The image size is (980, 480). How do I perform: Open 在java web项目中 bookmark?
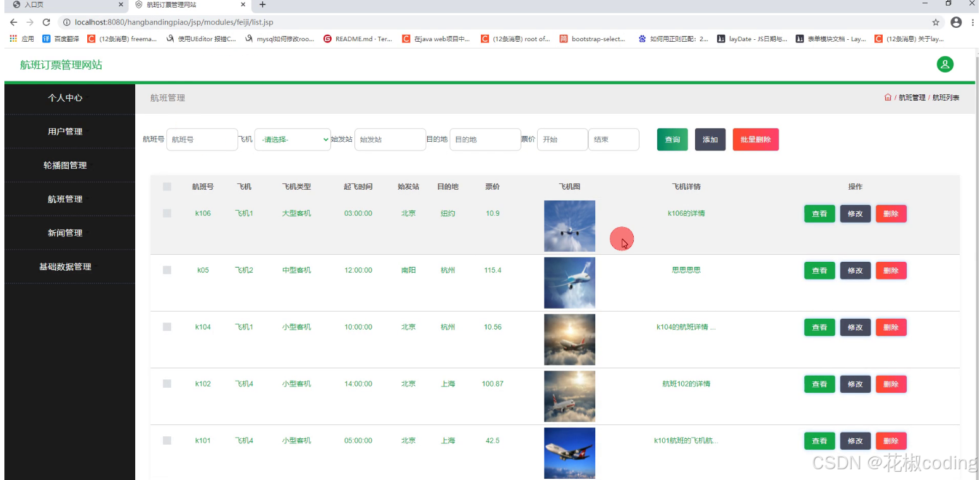coord(436,39)
